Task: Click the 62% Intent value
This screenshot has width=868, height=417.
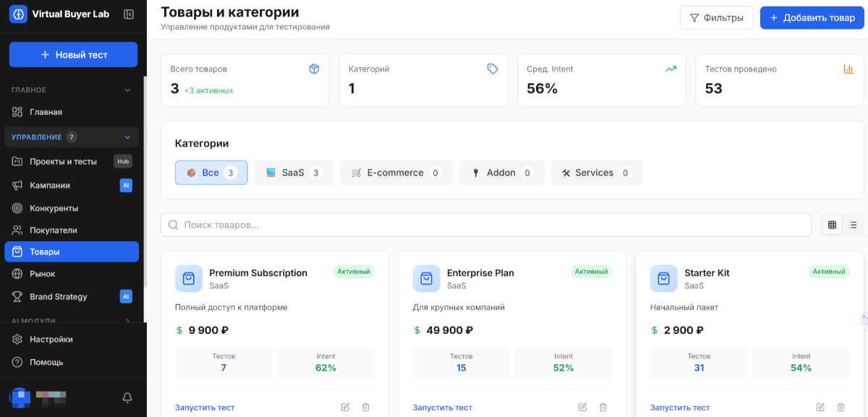Action: pos(326,368)
